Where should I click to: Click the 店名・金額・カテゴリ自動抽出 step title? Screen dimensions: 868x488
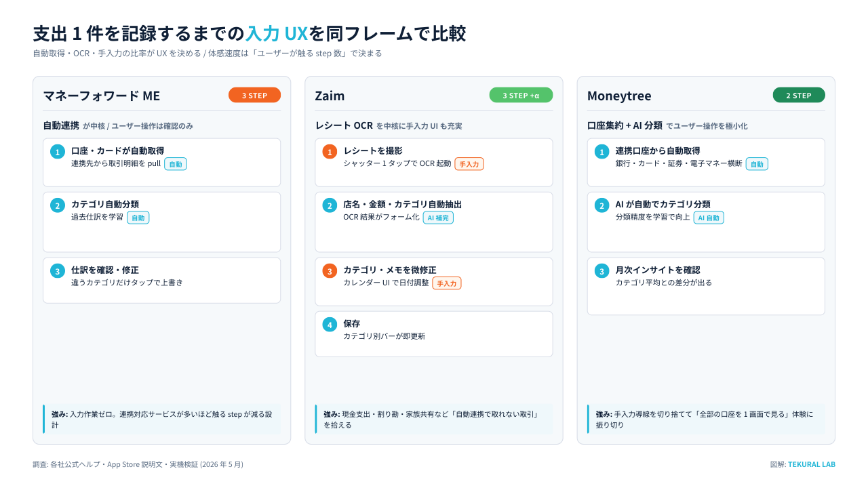click(x=403, y=204)
